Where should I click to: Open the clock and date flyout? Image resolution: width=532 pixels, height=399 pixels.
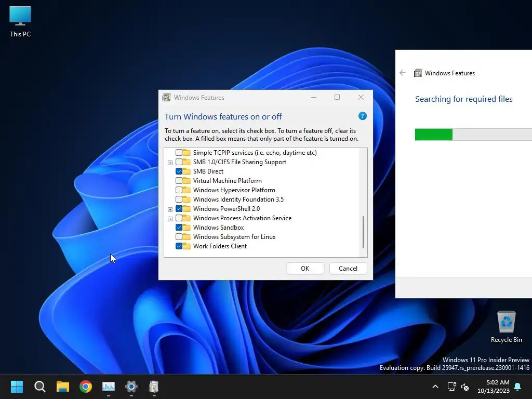[x=494, y=387]
